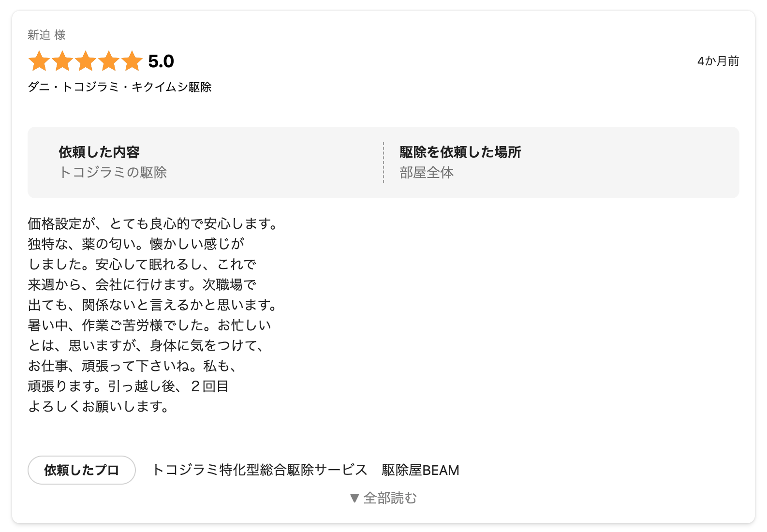Screen dimensions: 767x532
Task: Click the 駆除を依頼した場所 heading
Action: (x=460, y=152)
